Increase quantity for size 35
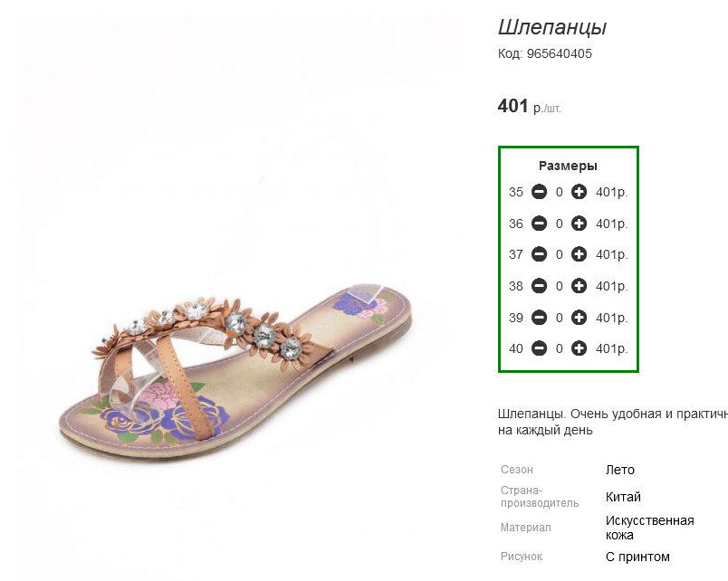This screenshot has height=581, width=728. [579, 192]
